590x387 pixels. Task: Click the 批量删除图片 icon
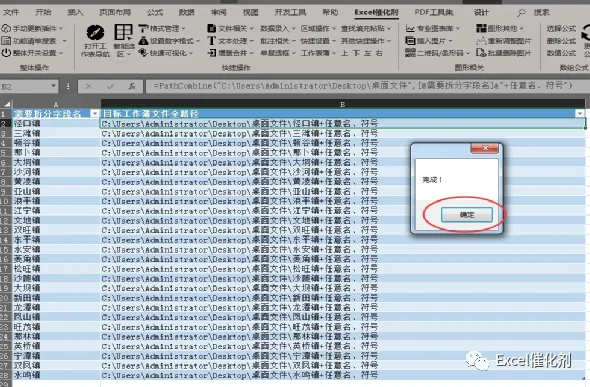click(x=481, y=53)
